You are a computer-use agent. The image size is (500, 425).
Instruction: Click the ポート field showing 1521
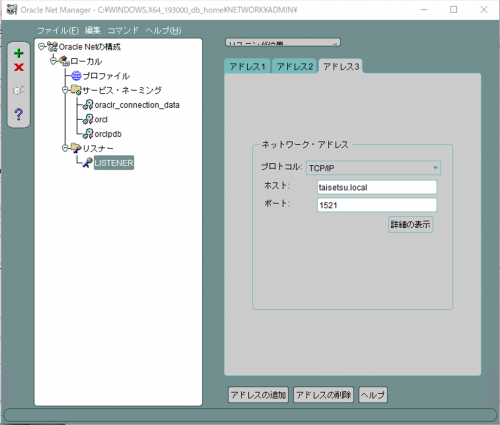[377, 205]
